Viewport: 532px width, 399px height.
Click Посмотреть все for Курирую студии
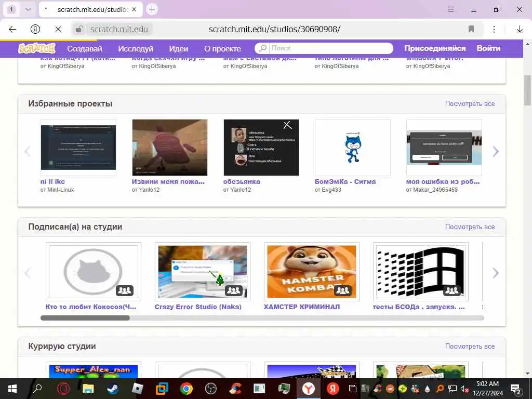tap(470, 347)
